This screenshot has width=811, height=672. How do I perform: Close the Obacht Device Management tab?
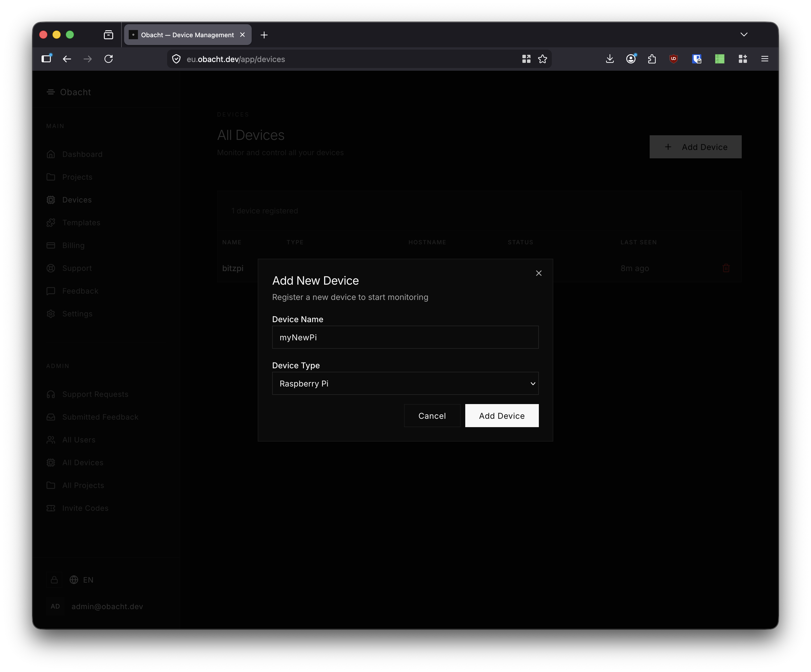(x=242, y=34)
